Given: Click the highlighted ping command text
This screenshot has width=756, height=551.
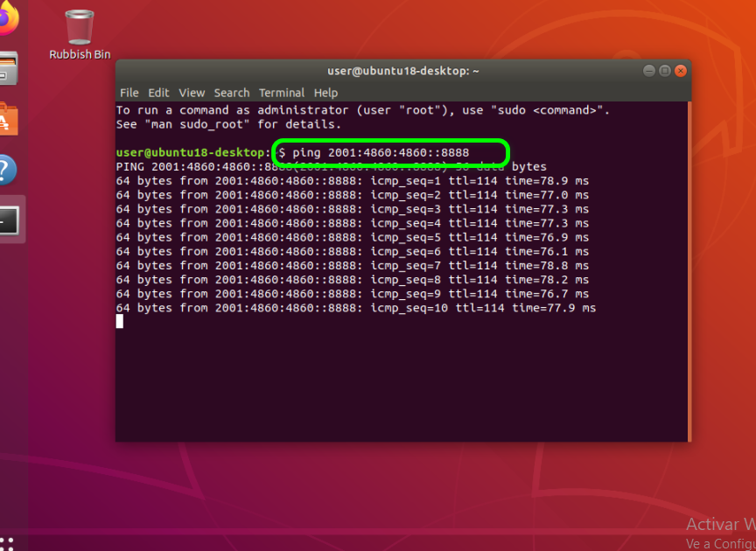Looking at the screenshot, I should pos(381,153).
